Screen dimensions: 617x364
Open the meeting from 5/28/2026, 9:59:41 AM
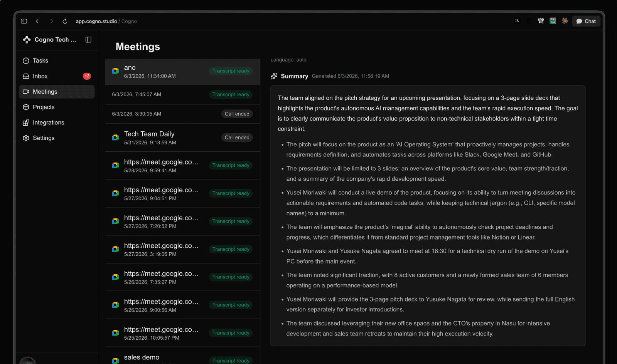coord(182,165)
